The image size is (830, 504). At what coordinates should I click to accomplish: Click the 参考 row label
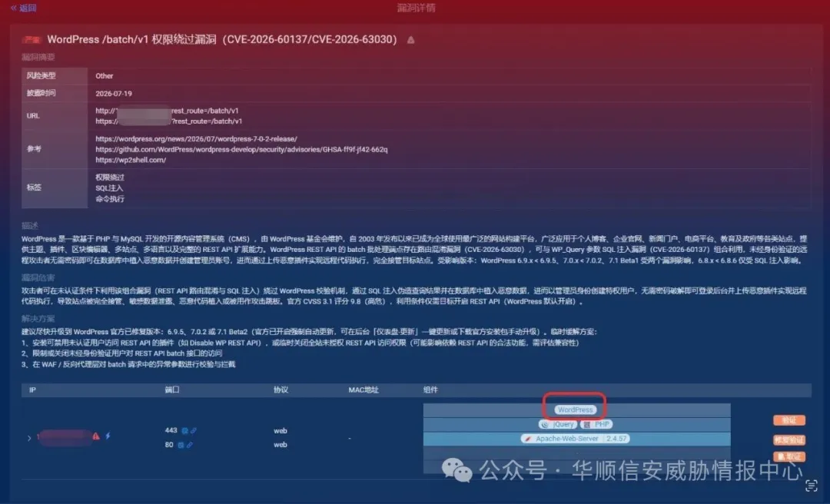tap(34, 149)
